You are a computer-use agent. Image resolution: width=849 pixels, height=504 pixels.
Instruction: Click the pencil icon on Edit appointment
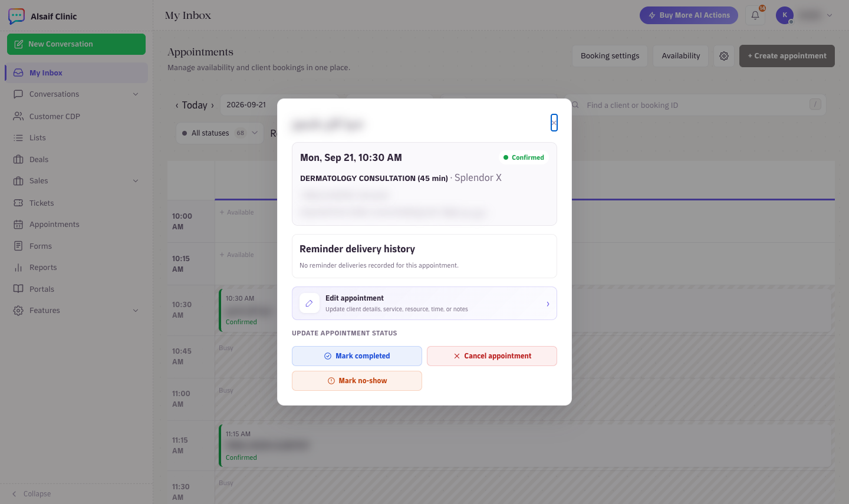(x=309, y=304)
